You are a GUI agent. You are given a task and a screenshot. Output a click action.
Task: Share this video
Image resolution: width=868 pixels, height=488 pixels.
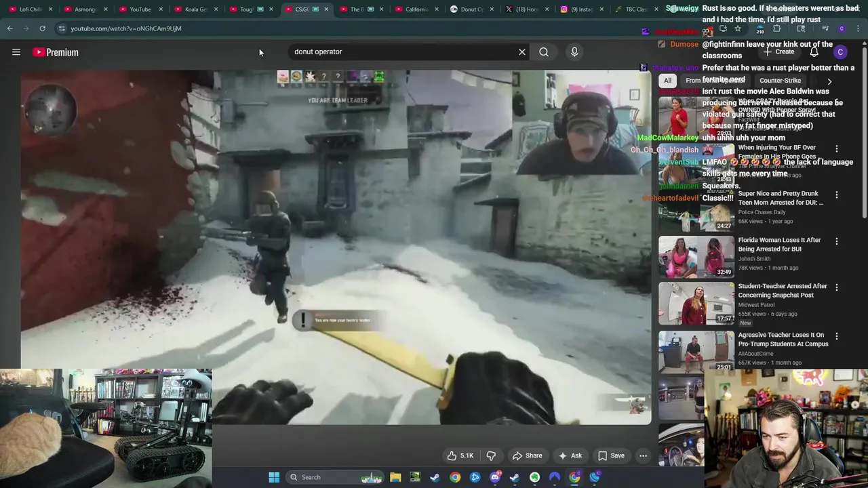pyautogui.click(x=528, y=455)
